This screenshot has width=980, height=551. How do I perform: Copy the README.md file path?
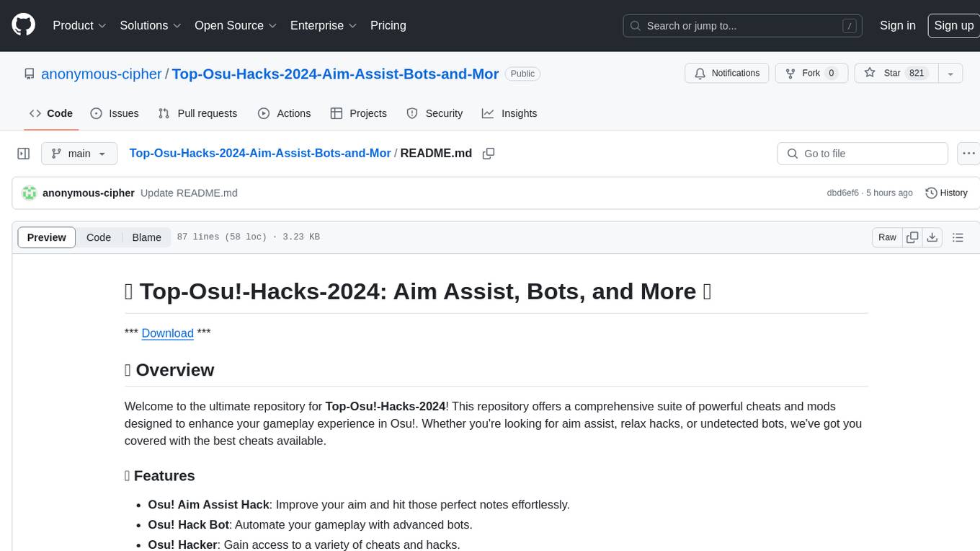489,154
